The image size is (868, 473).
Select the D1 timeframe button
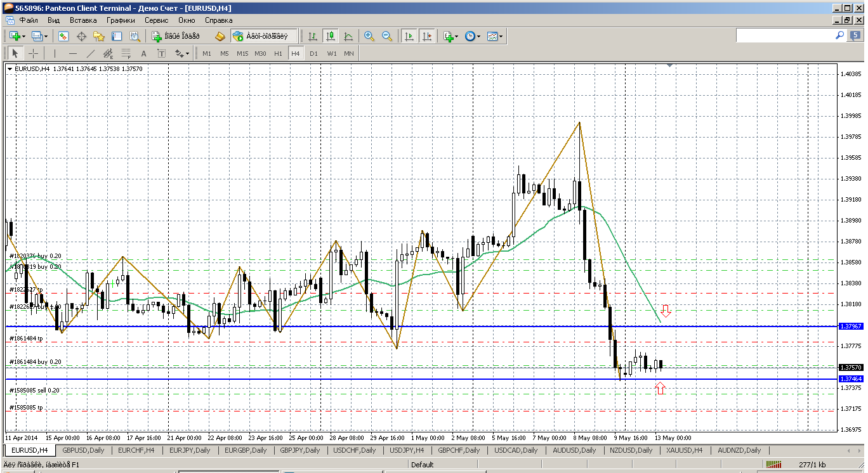[313, 53]
